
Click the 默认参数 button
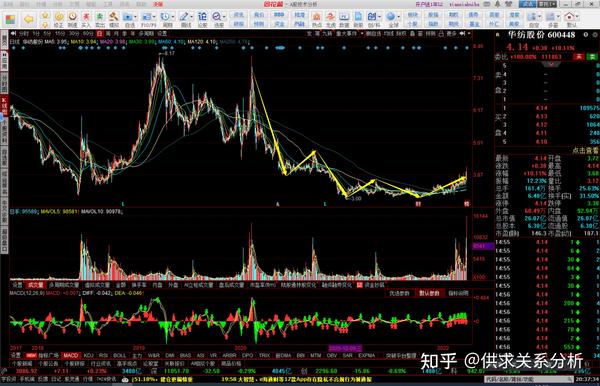(x=429, y=293)
